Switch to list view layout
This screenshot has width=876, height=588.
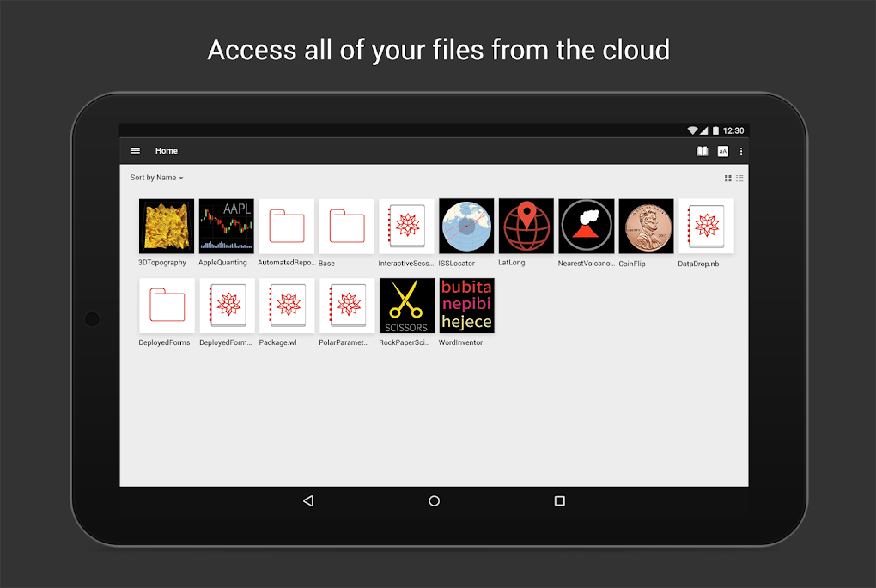tap(739, 178)
